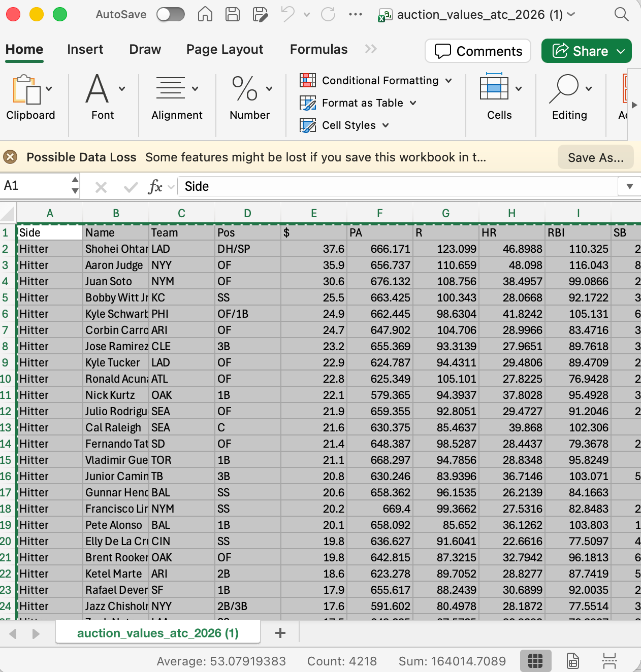Screen dimensions: 641x672
Task: Select the auction_values_atc_2026 (1) sheet tab
Action: (x=158, y=633)
